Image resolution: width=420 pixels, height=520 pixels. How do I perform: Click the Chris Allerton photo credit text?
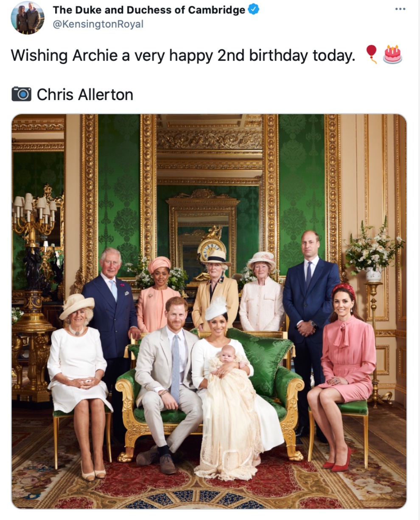pos(85,94)
